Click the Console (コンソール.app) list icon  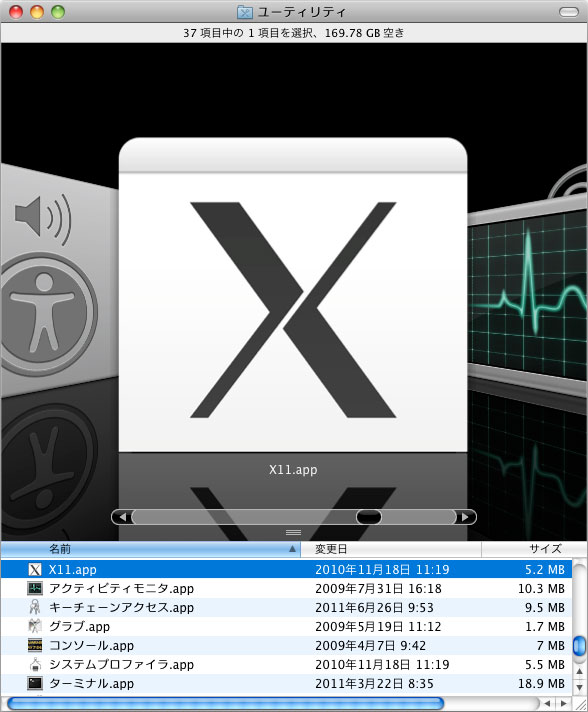[35, 645]
